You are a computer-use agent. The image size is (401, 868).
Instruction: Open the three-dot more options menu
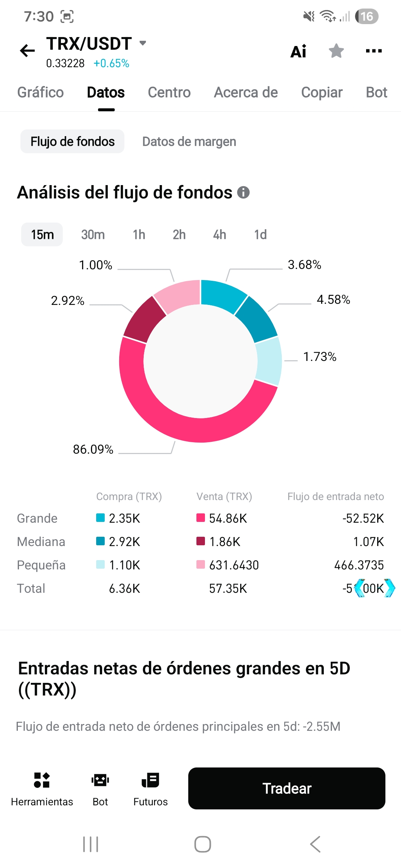pos(374,51)
